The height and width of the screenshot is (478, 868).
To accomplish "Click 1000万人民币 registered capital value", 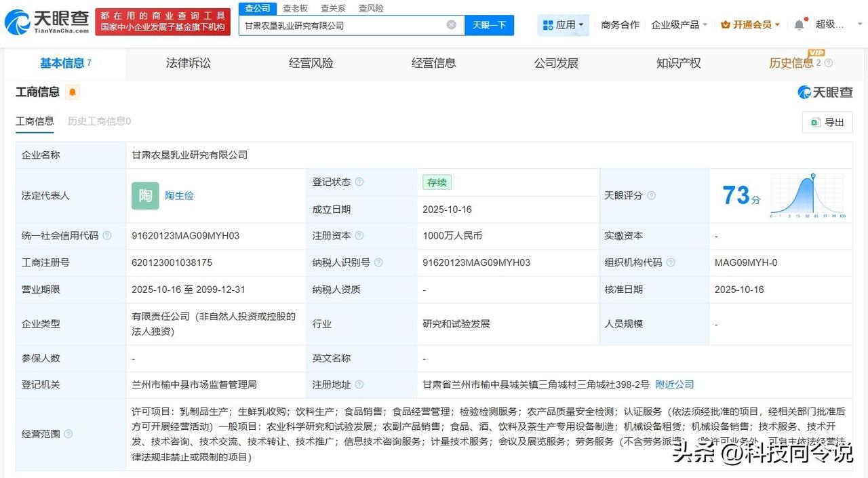I will 452,236.
